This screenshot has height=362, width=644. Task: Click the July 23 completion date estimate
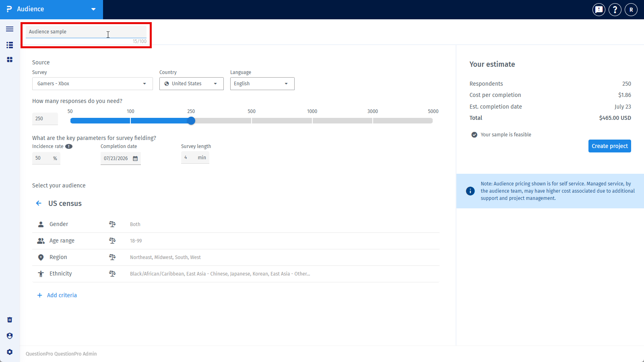(x=623, y=107)
